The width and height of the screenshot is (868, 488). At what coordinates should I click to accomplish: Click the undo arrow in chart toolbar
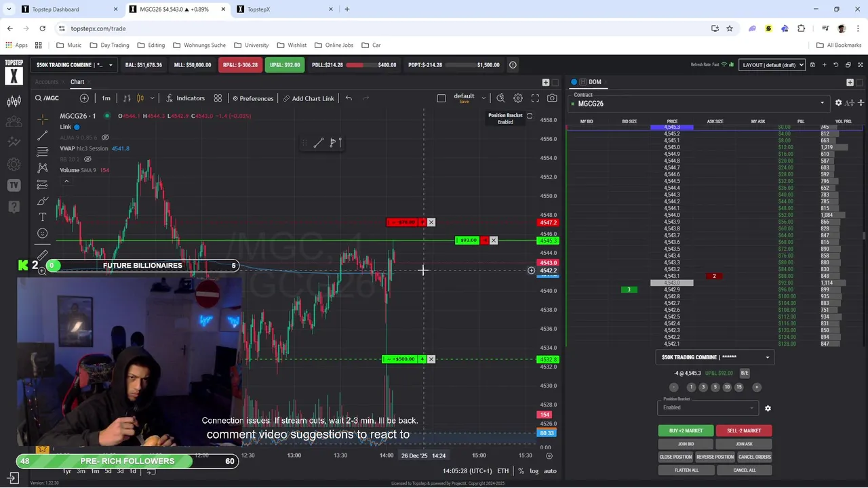[x=349, y=98]
